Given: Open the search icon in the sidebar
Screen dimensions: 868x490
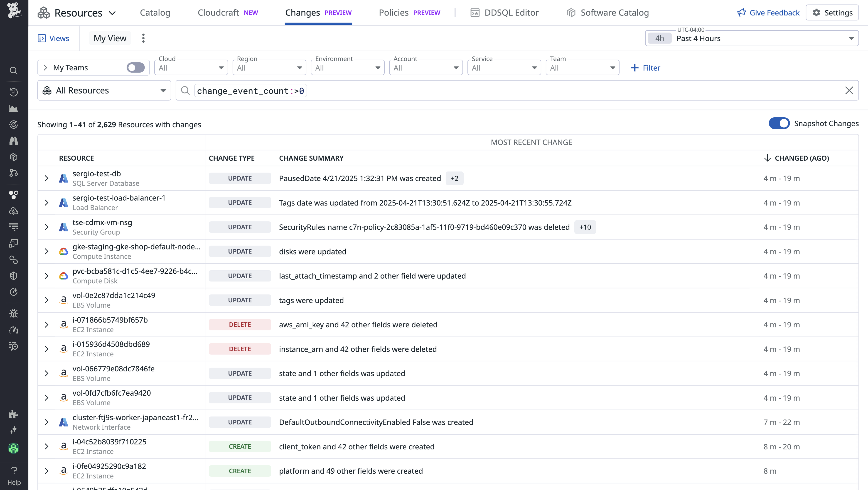Looking at the screenshot, I should [13, 71].
